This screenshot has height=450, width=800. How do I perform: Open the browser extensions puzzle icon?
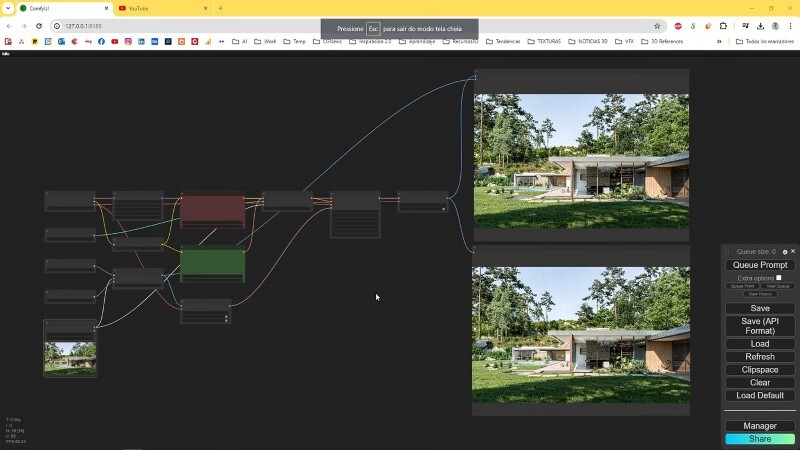coord(723,25)
